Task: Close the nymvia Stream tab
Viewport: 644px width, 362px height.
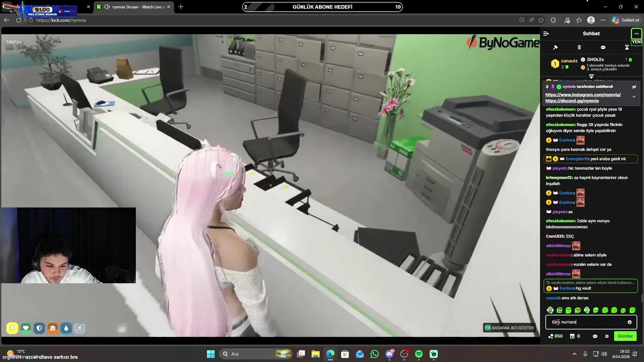Action: pyautogui.click(x=169, y=7)
